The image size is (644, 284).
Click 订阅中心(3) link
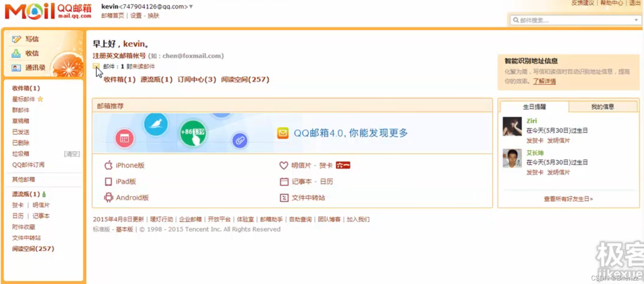coord(197,79)
